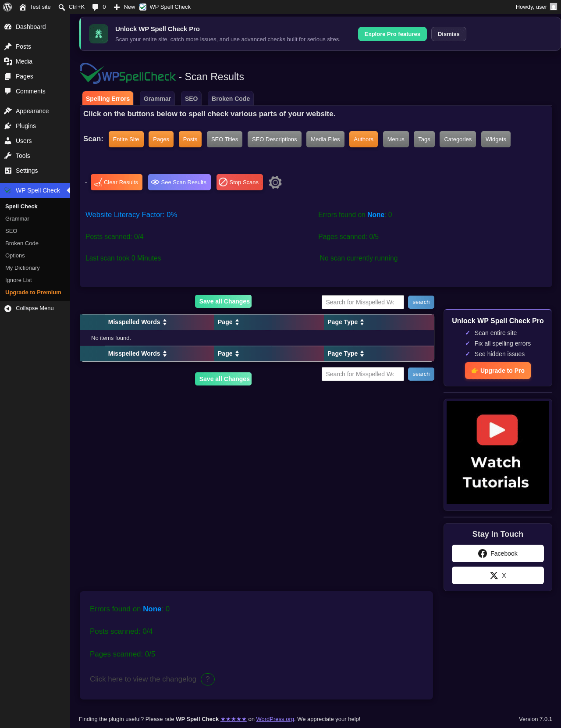Open the Facebook link

click(x=498, y=553)
